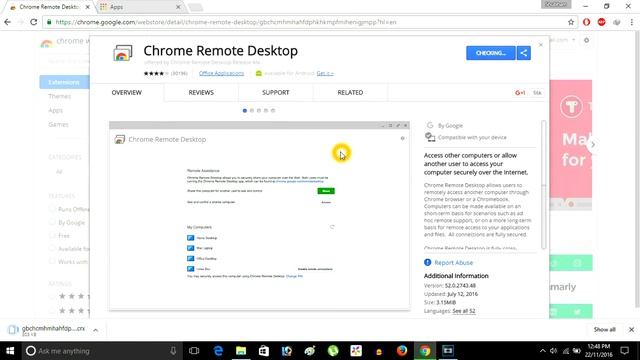
Task: Go back using browser back arrow
Action: click(x=7, y=22)
